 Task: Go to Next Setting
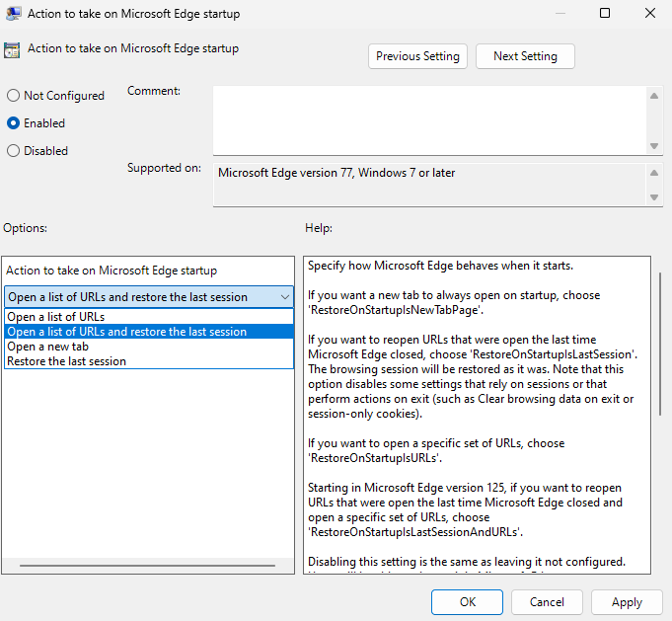(525, 56)
